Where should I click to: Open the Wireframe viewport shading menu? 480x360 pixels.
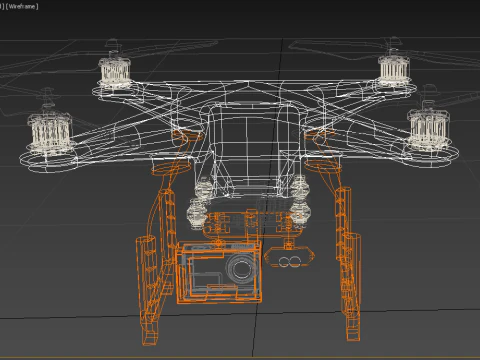click(x=22, y=6)
